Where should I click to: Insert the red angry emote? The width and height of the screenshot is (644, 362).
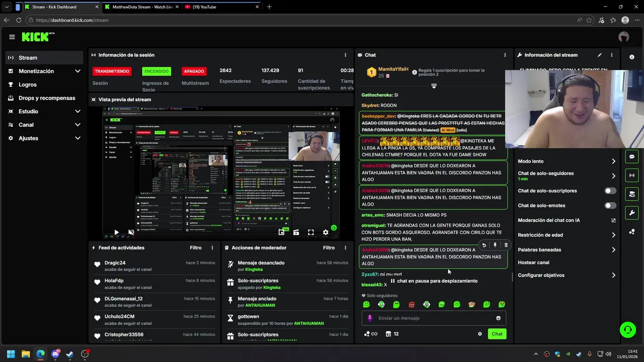[x=412, y=304]
